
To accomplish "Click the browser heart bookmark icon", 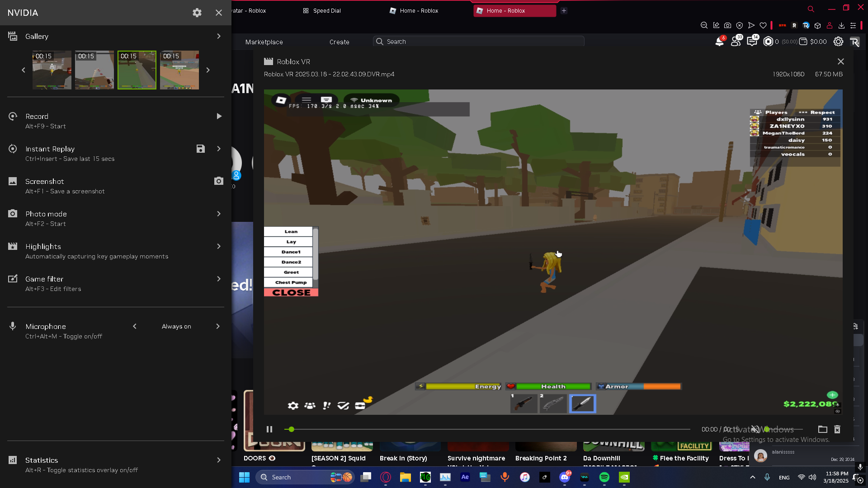I will [x=763, y=25].
